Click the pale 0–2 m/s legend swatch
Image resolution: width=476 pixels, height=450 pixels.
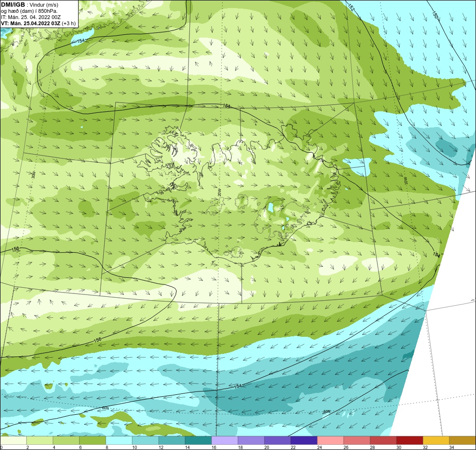click(13, 440)
